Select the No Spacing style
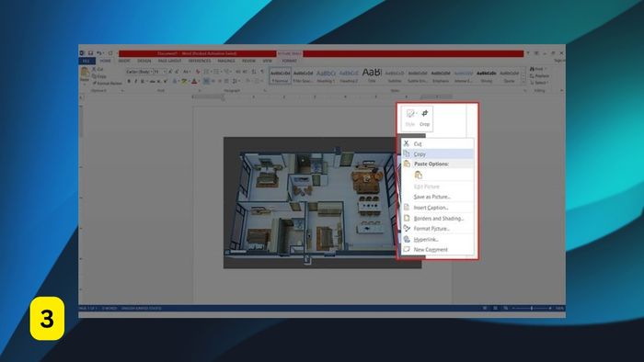The width and height of the screenshot is (644, 362). (x=303, y=76)
